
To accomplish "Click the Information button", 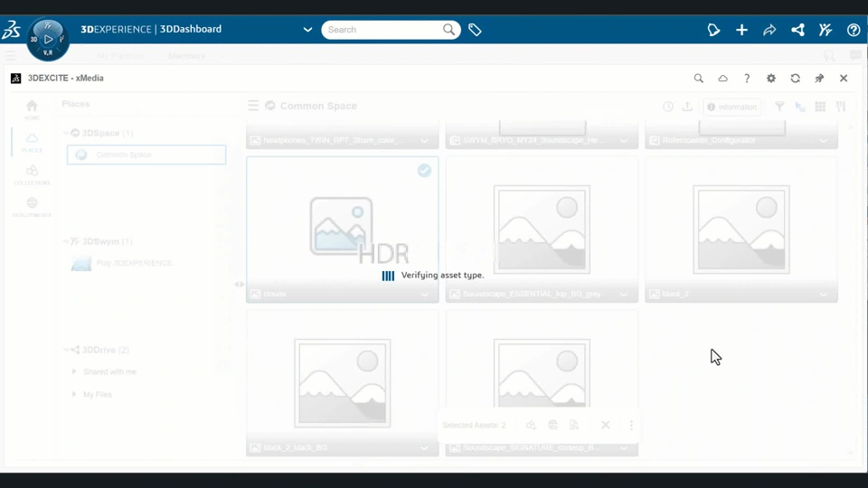I will click(731, 107).
